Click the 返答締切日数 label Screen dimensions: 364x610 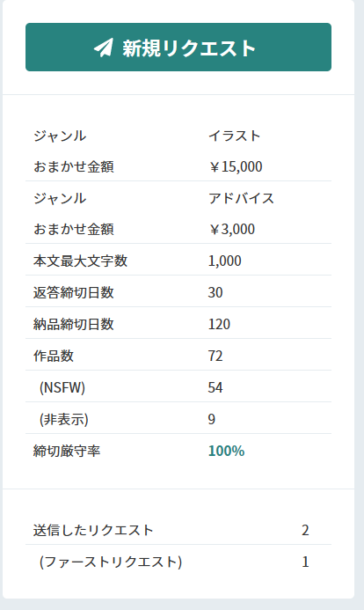tap(74, 292)
